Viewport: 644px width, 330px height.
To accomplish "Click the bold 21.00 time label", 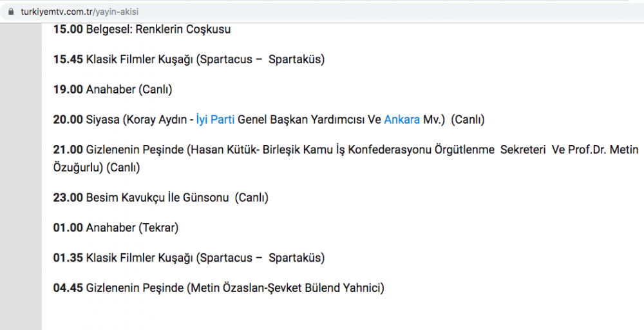I will [68, 150].
